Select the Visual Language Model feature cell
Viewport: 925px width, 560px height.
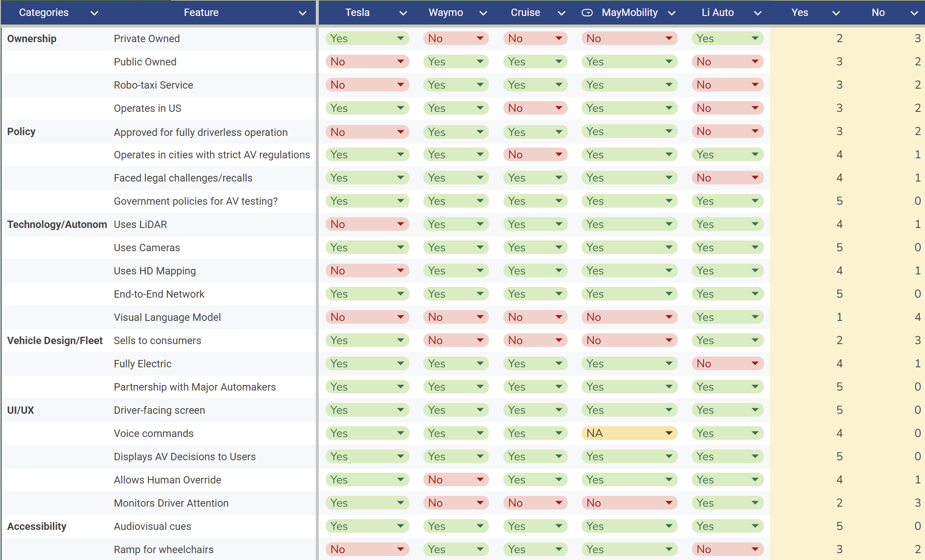click(x=167, y=317)
